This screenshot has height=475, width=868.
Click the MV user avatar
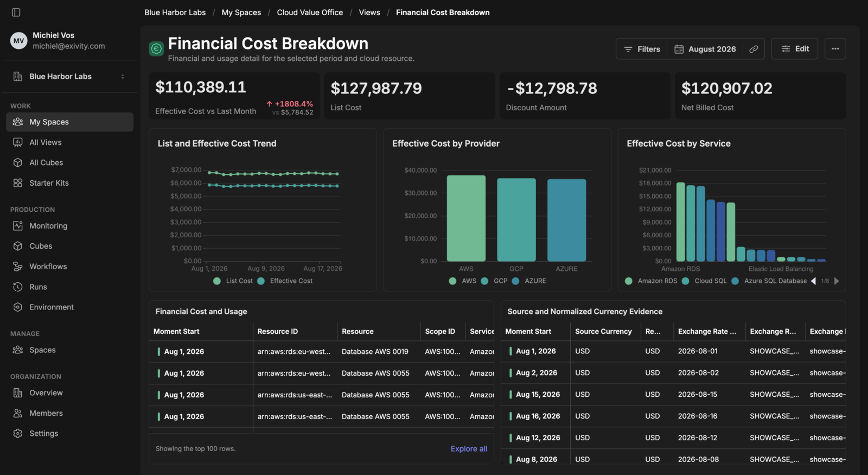tap(19, 41)
